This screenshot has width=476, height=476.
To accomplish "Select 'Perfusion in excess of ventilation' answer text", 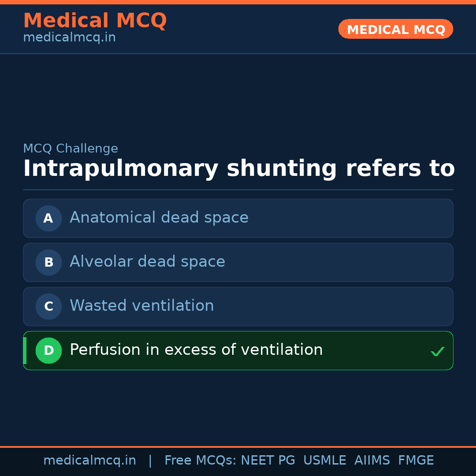I will pos(196,350).
